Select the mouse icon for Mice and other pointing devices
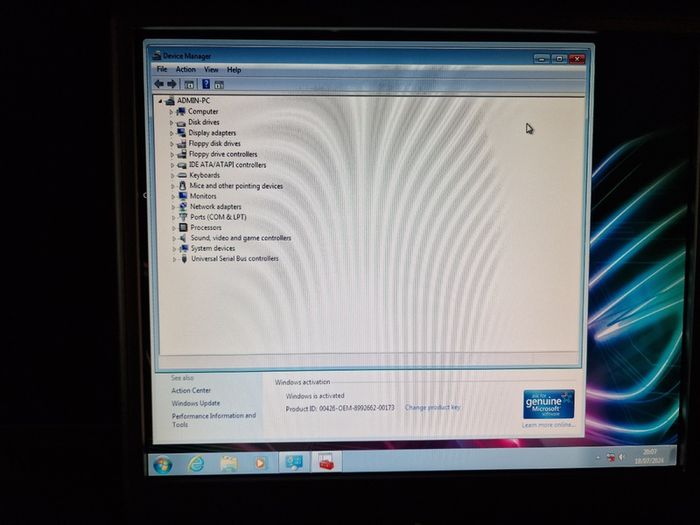The height and width of the screenshot is (525, 700). coord(182,185)
